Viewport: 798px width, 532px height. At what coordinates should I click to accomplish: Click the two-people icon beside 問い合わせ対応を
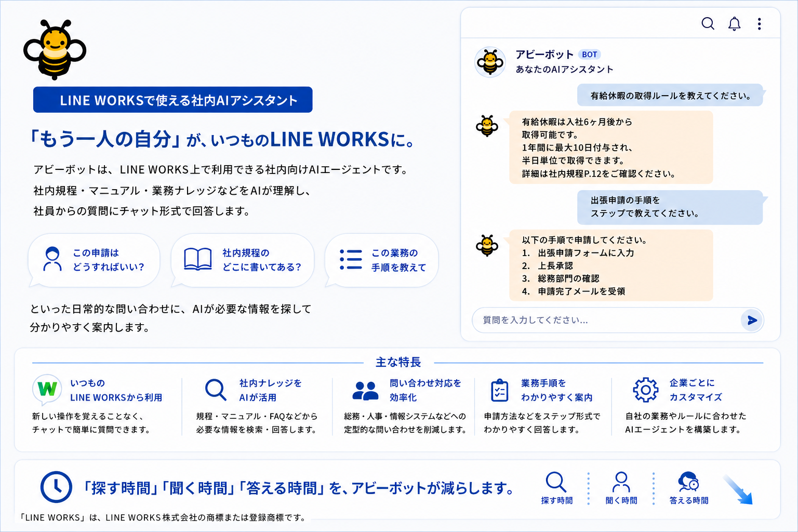365,391
